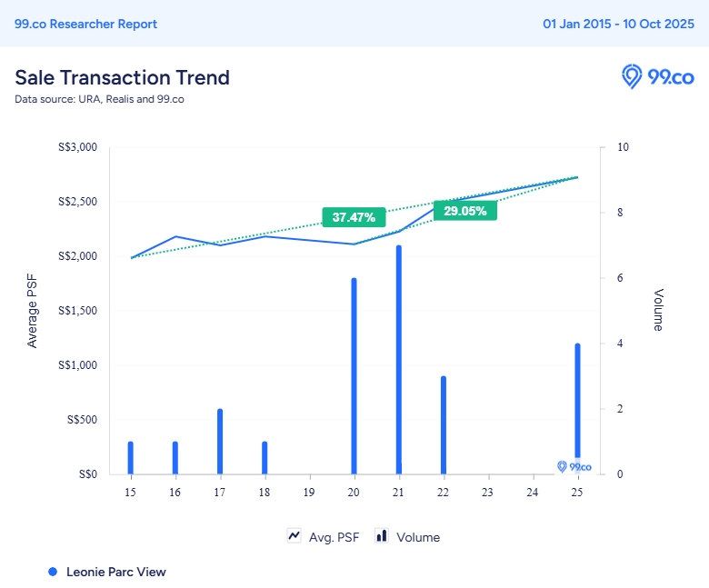Click the 99.co logo at top right
Image resolution: width=709 pixels, height=588 pixels.
coord(657,77)
